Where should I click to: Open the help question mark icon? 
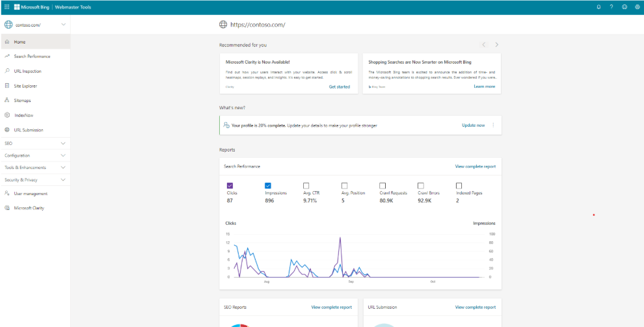pyautogui.click(x=611, y=7)
